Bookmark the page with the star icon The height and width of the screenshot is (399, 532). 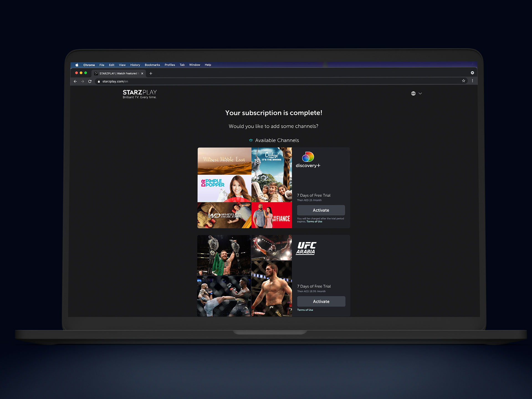point(464,81)
